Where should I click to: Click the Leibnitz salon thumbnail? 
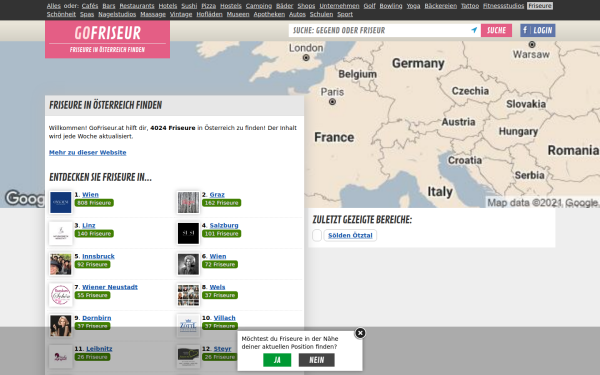pyautogui.click(x=60, y=356)
